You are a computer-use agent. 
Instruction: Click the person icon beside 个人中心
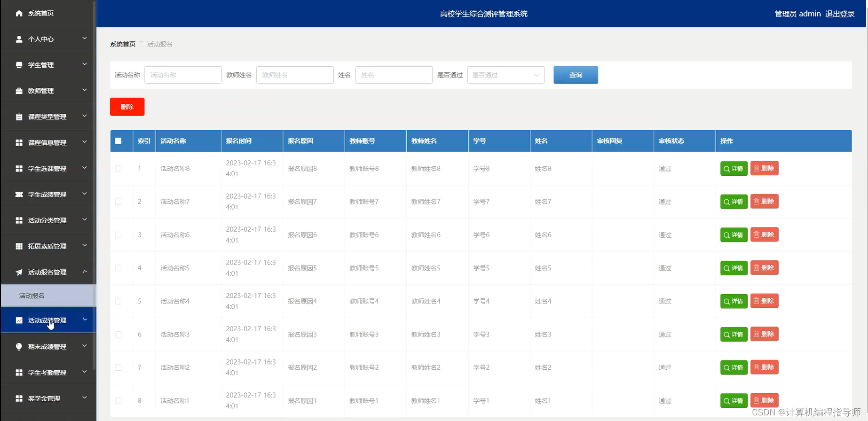pyautogui.click(x=19, y=39)
